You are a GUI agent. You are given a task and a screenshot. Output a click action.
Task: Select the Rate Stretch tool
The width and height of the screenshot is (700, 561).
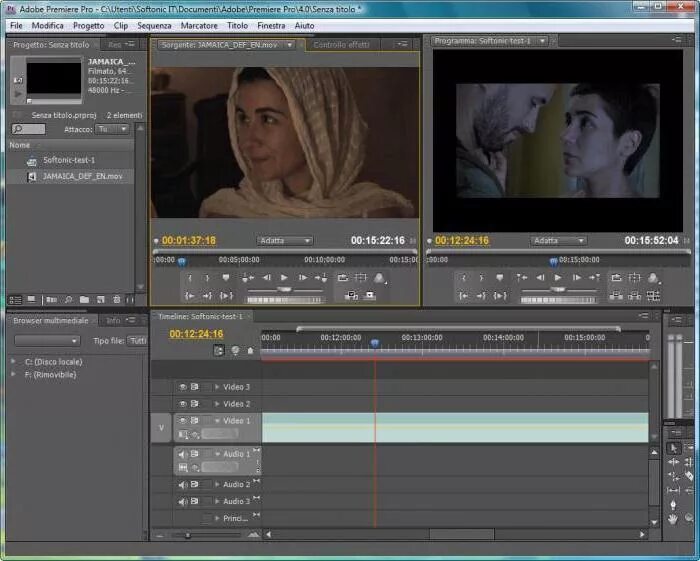[x=673, y=476]
